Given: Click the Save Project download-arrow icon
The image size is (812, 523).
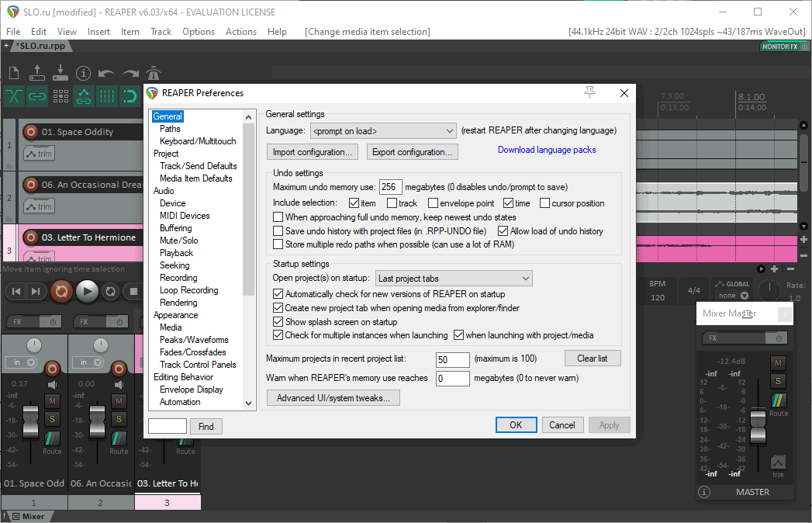Looking at the screenshot, I should (x=60, y=73).
